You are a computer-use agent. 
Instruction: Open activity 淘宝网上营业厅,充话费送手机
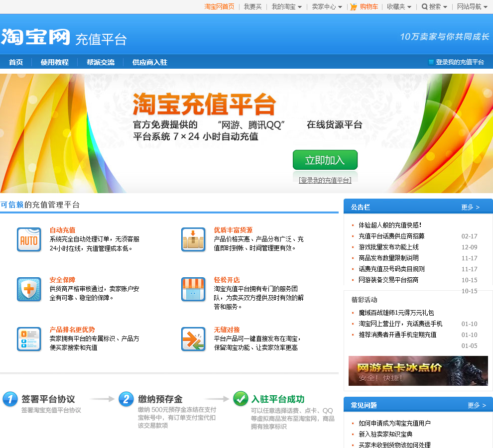(x=400, y=324)
